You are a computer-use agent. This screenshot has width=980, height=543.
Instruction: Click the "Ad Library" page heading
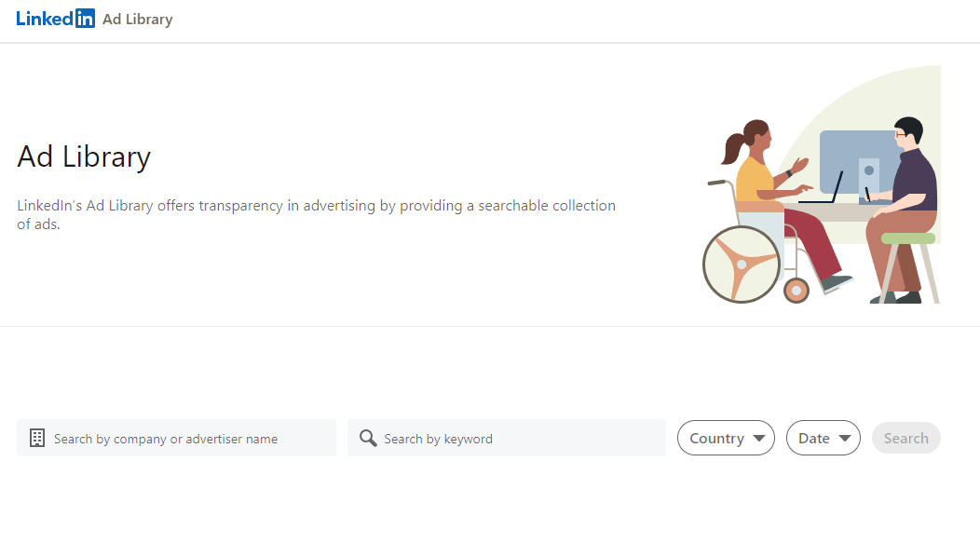point(84,156)
